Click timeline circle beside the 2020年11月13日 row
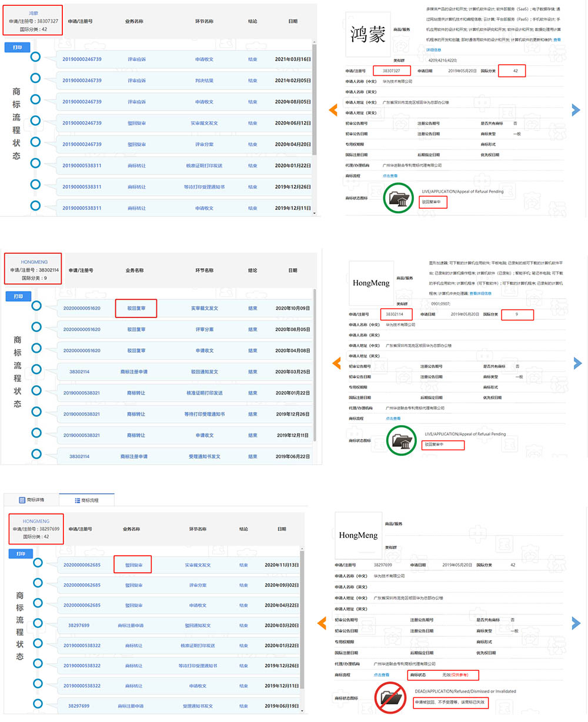This screenshot has height=722, width=588. click(x=38, y=563)
